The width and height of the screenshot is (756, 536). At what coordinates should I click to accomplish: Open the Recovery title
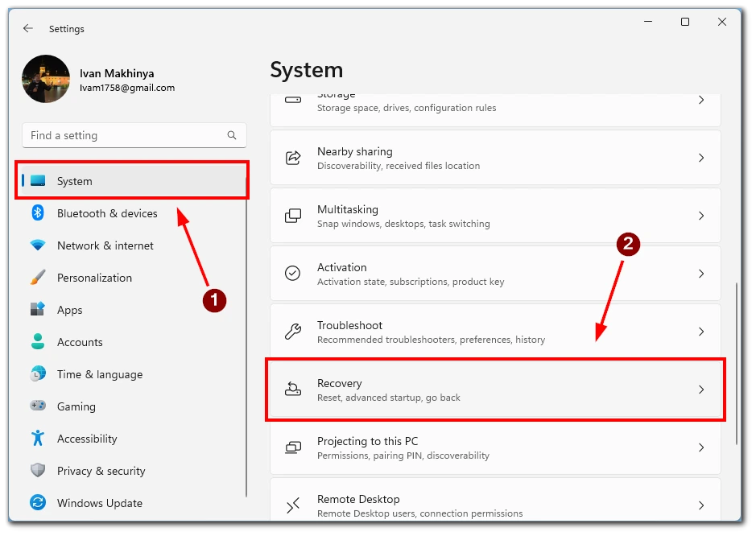[x=340, y=383]
